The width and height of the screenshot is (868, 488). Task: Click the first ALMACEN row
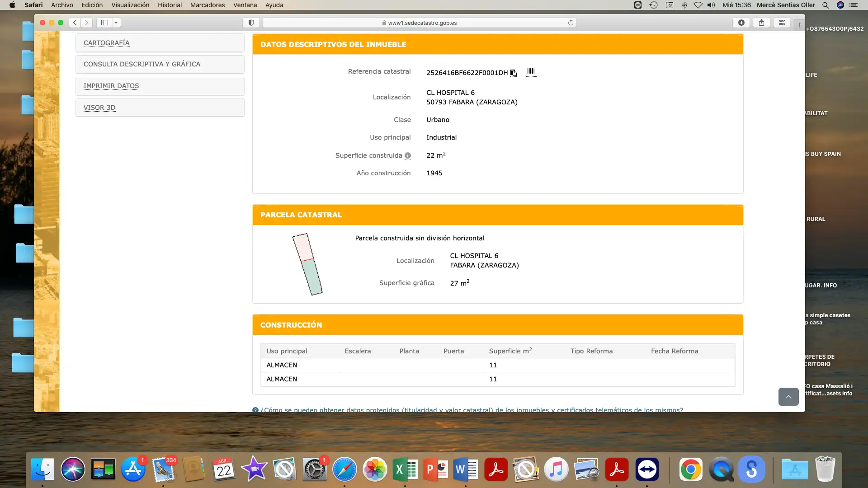coord(498,365)
